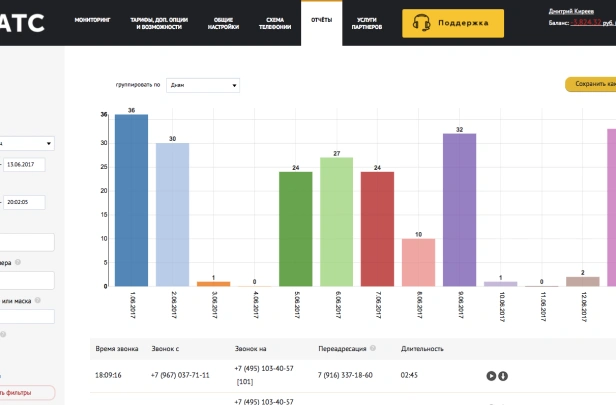Click help icon beside the 'ера' label
616x405 pixels.
(x=18, y=262)
